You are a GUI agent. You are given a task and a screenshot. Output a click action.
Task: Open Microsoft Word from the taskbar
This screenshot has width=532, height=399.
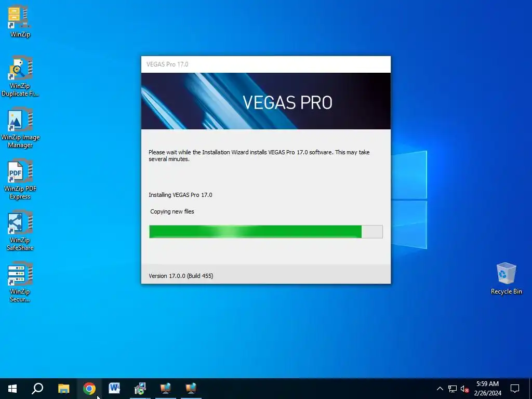point(114,389)
